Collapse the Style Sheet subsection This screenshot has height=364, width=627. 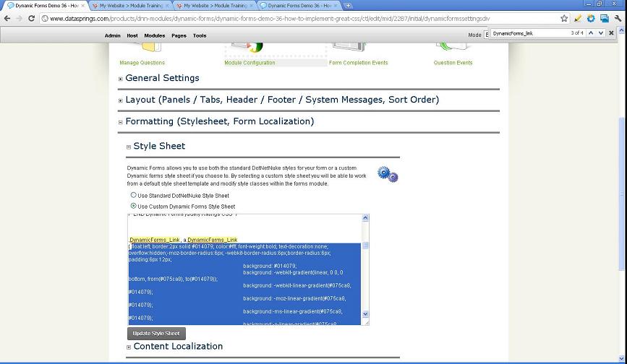pos(128,147)
